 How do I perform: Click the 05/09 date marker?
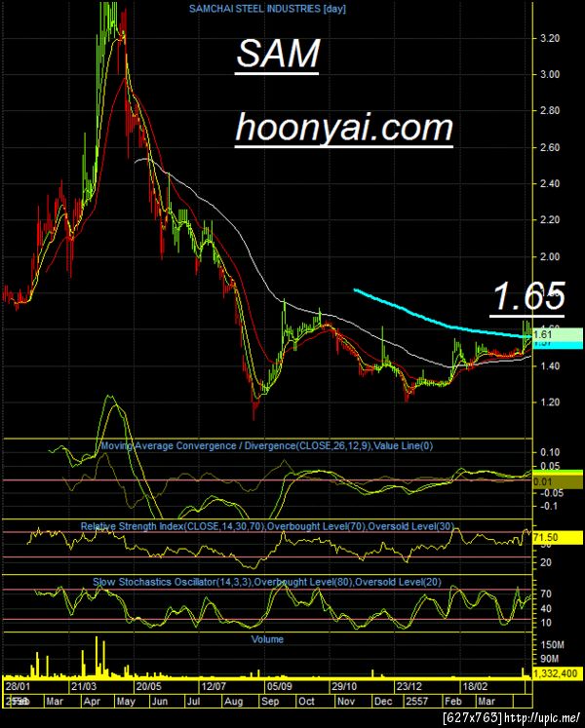click(x=279, y=686)
